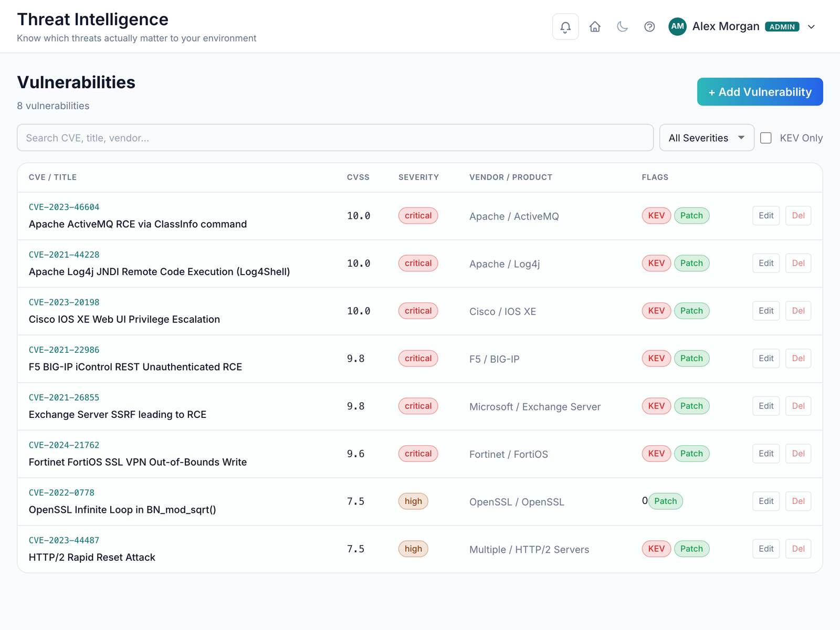
Task: Open CVE-2021-44228 link
Action: pyautogui.click(x=64, y=255)
